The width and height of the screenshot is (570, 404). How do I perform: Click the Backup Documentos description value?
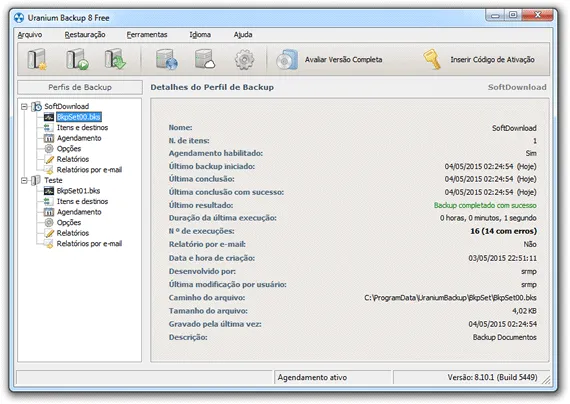tap(505, 337)
